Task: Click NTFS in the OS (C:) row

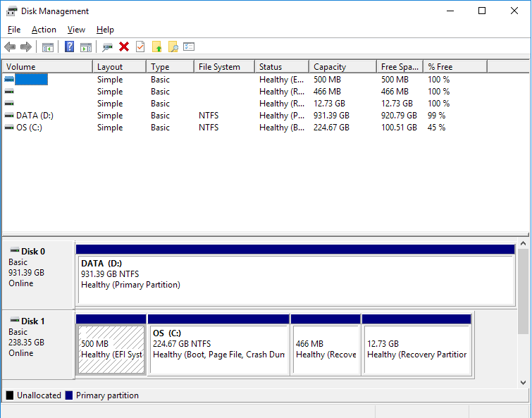Action: click(x=209, y=128)
